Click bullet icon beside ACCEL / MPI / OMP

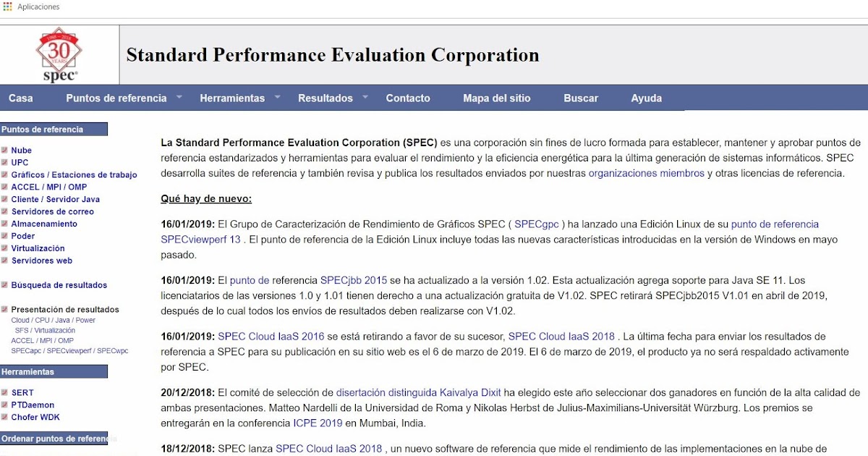point(4,187)
